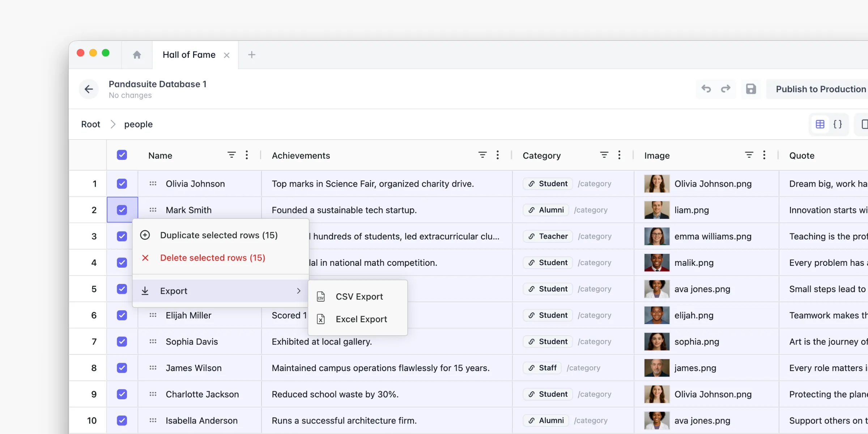Switch to JSON braces view icon
This screenshot has height=434, width=868.
[838, 124]
